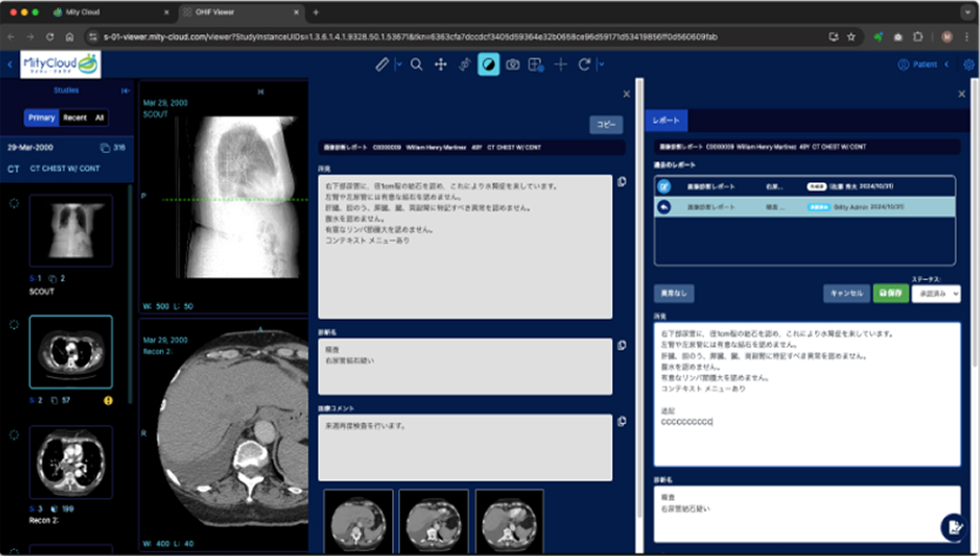
Task: Open the browser extensions puzzle icon
Action: (x=917, y=37)
